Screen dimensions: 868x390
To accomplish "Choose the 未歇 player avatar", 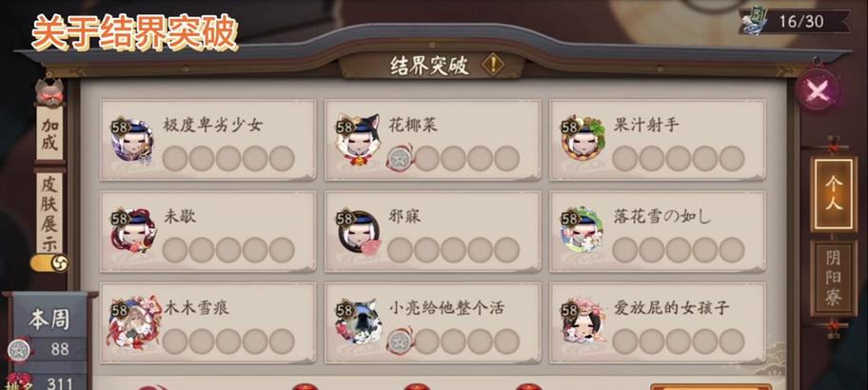I will (x=133, y=231).
